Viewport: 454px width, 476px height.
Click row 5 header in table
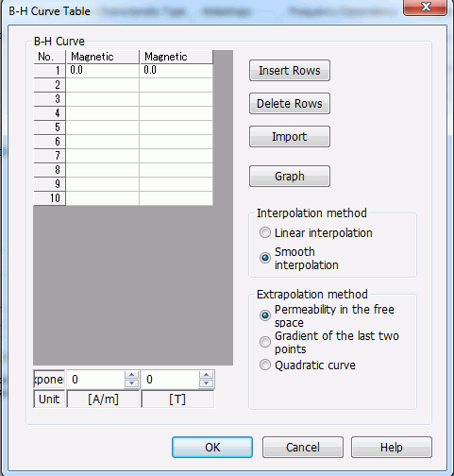49,127
